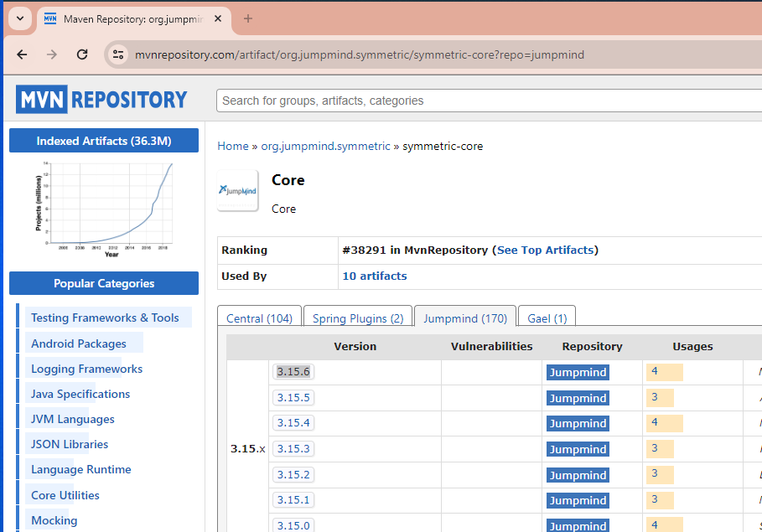Click the browser back arrow

22,54
